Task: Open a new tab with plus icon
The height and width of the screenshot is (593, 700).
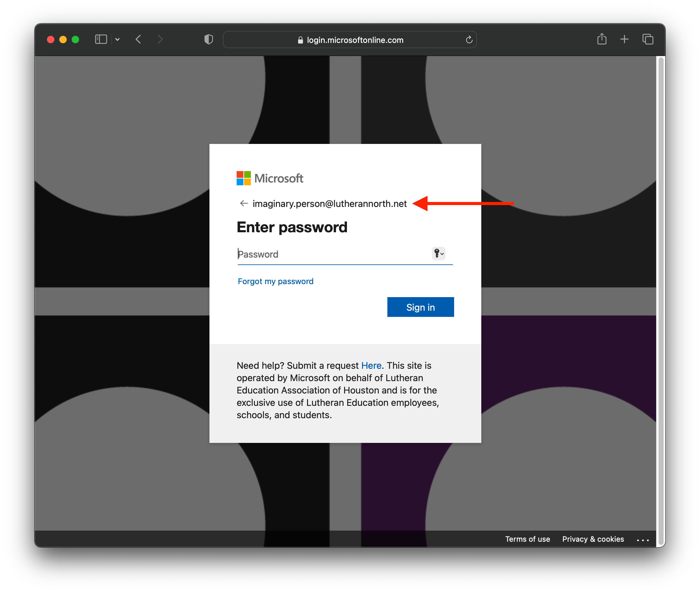Action: coord(624,39)
